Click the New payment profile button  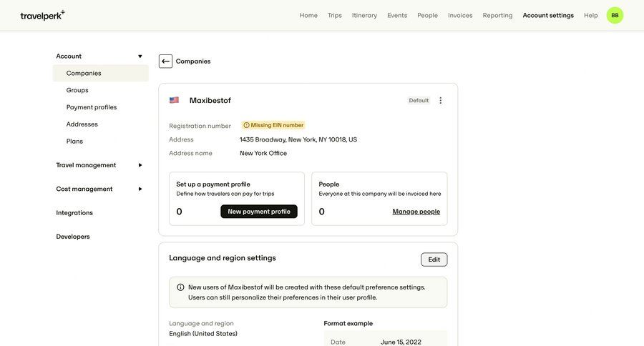pyautogui.click(x=259, y=212)
